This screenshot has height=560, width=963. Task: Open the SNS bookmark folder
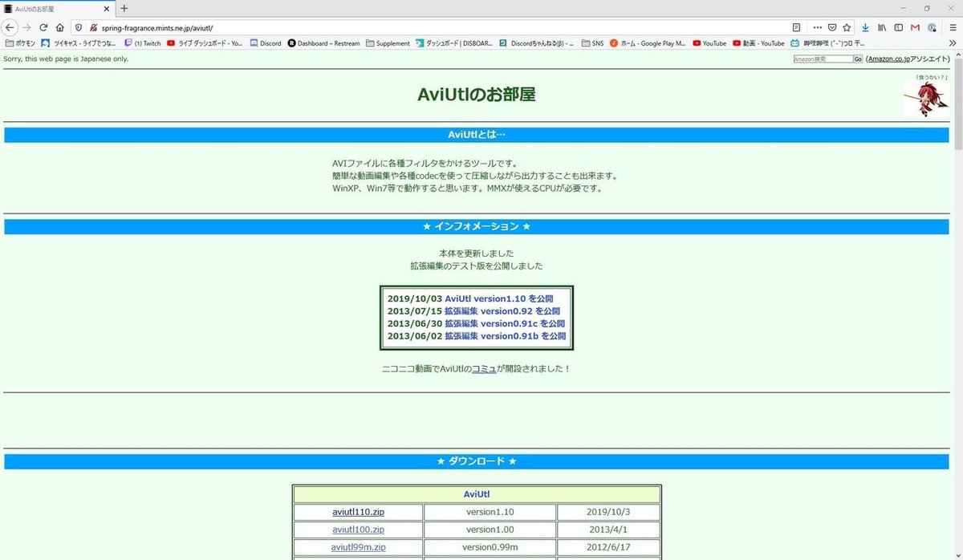[593, 43]
